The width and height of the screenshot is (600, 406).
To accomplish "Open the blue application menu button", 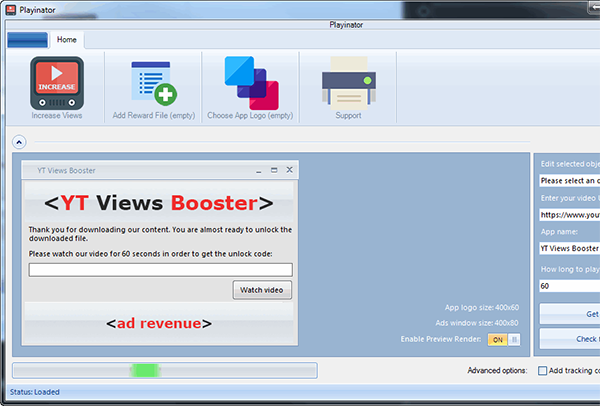I will [x=28, y=40].
